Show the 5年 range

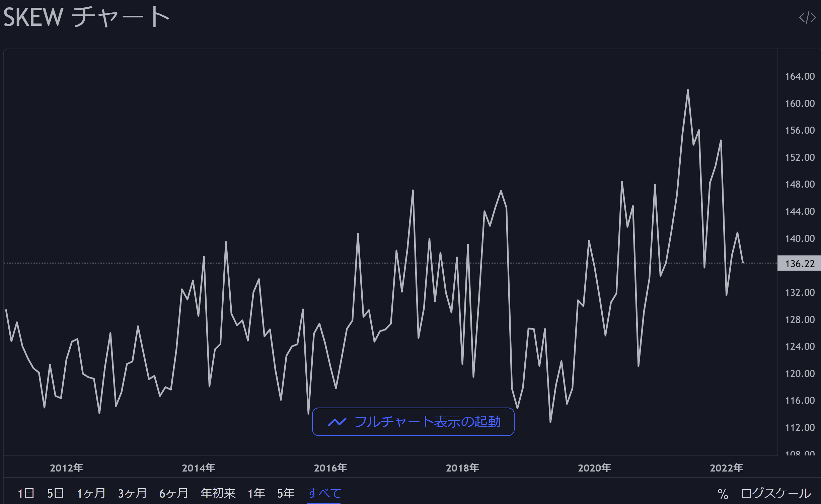tap(286, 493)
